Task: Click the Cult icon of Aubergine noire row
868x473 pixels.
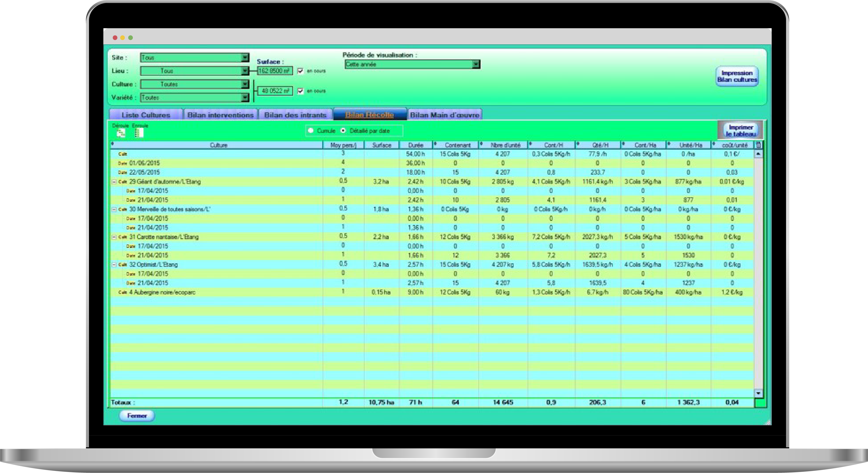Action: click(x=122, y=292)
